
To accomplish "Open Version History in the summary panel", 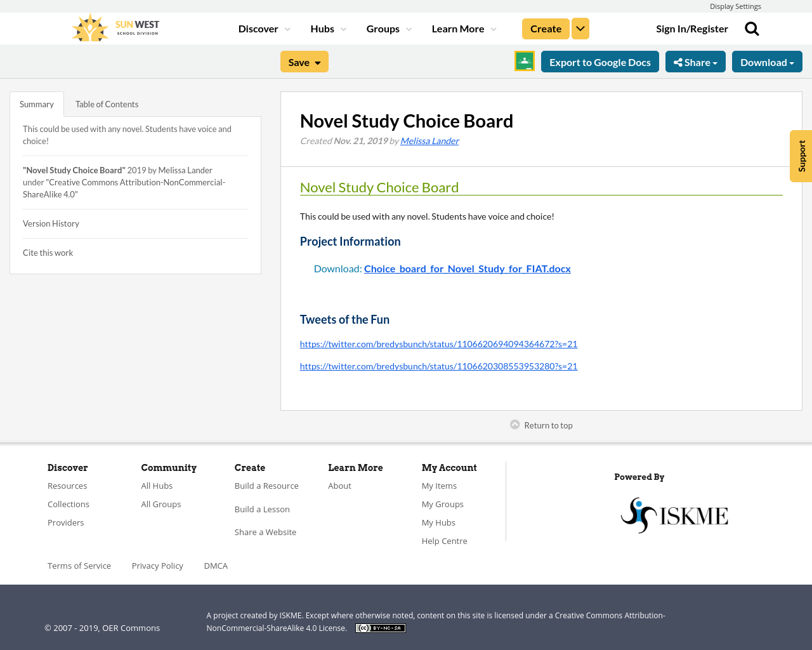I will click(51, 223).
